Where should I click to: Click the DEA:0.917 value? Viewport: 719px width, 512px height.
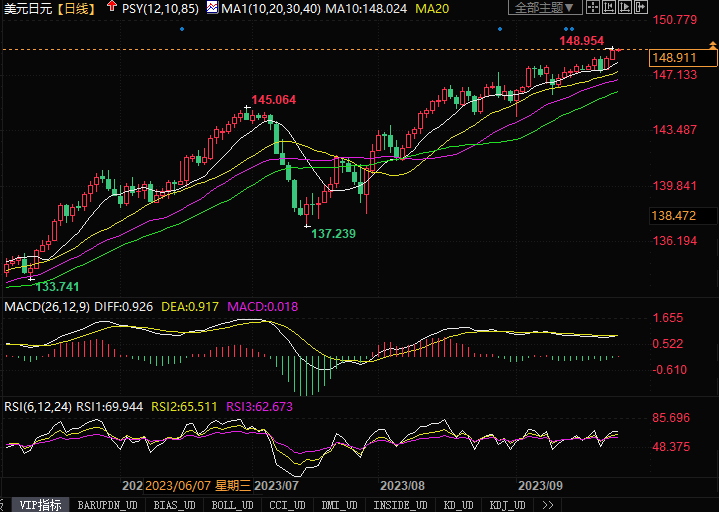[190, 307]
